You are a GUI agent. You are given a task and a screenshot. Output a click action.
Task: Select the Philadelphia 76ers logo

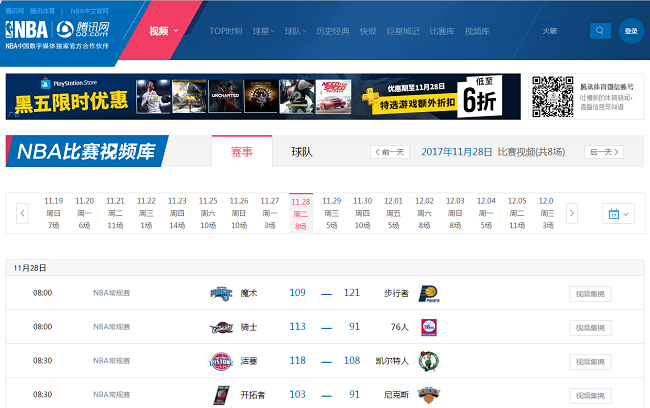coord(428,327)
